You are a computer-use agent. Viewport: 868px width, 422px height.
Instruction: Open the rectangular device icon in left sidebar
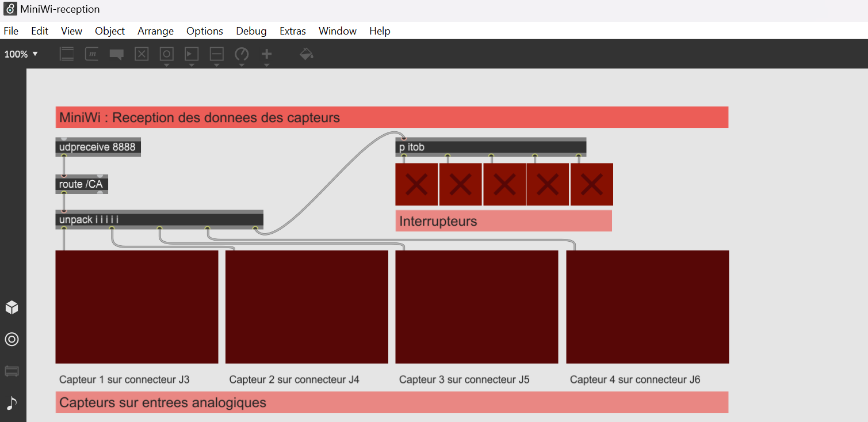click(x=12, y=371)
